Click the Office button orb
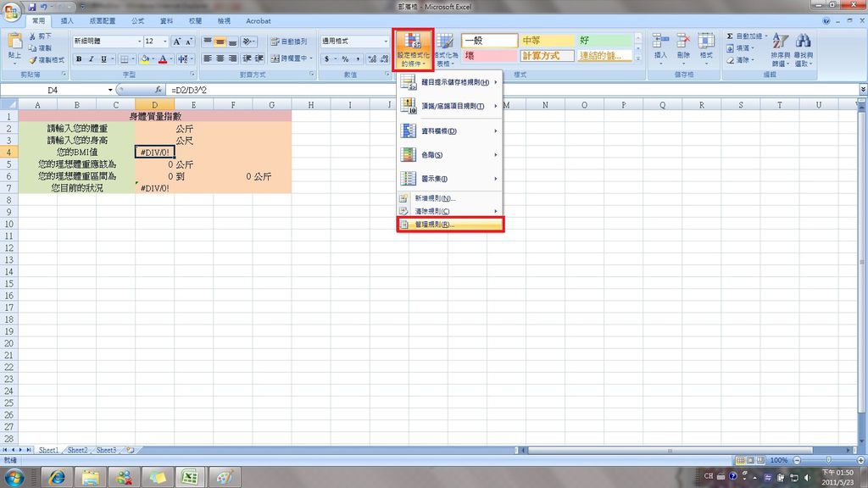 point(11,11)
